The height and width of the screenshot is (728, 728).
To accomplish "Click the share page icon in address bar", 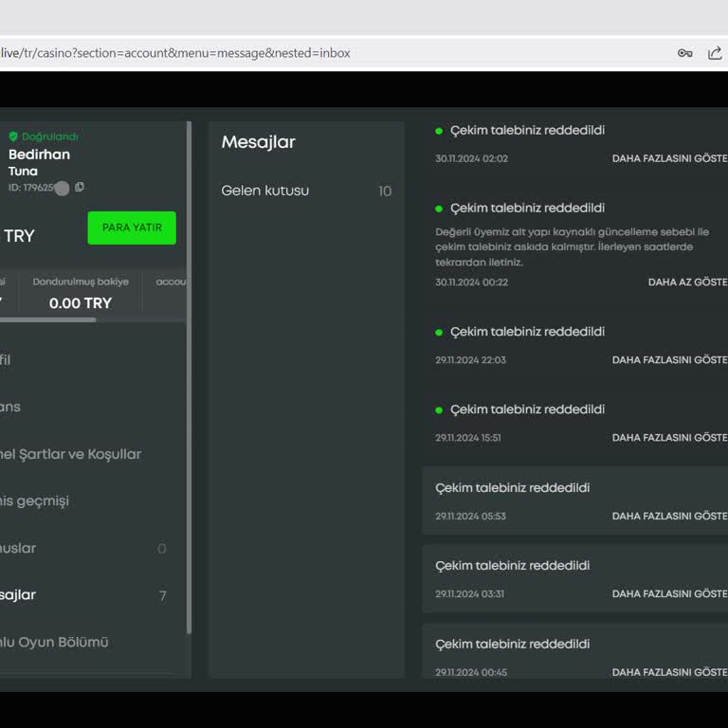I will click(x=715, y=53).
